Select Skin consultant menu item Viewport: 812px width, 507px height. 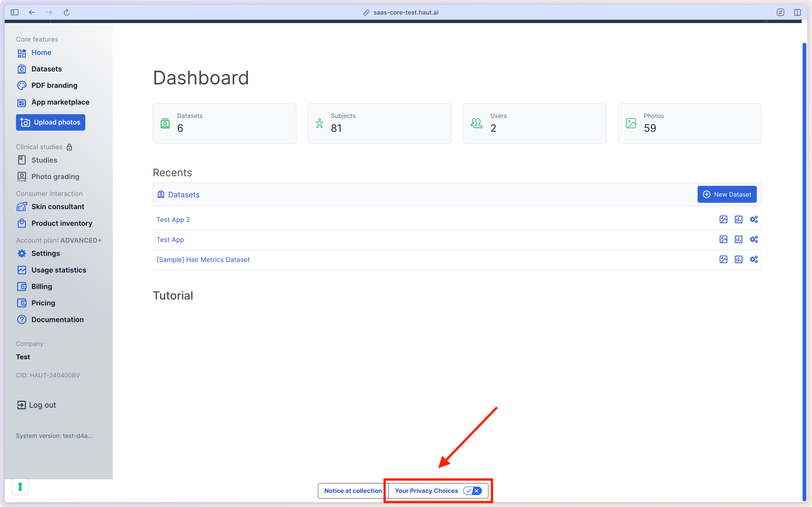[58, 207]
